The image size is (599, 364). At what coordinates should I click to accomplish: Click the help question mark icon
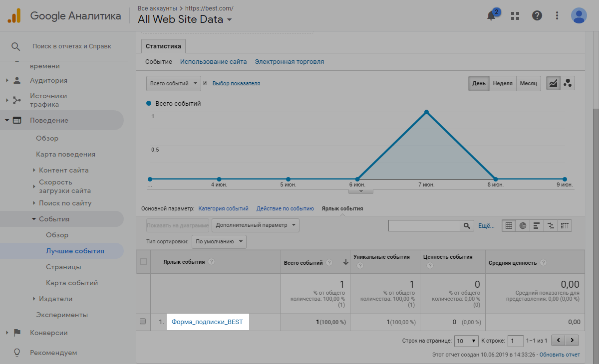(537, 15)
